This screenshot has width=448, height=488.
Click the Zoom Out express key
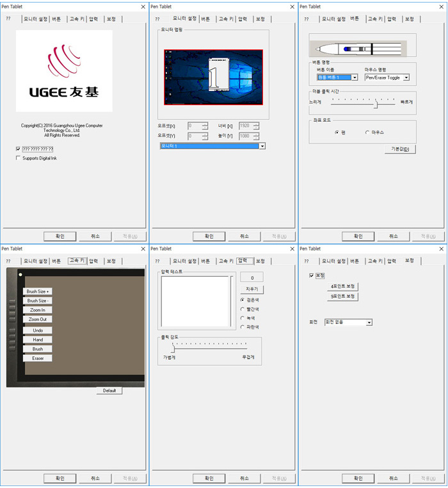coord(37,320)
